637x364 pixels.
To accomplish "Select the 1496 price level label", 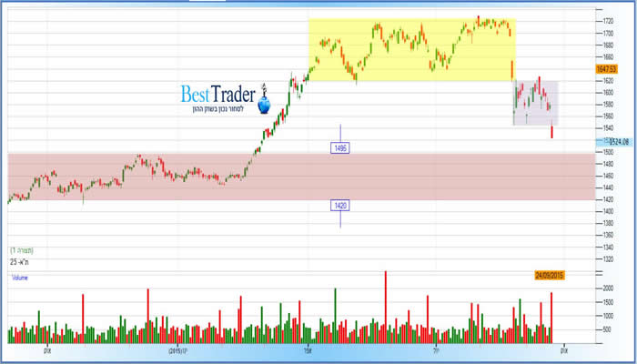I will click(x=341, y=147).
